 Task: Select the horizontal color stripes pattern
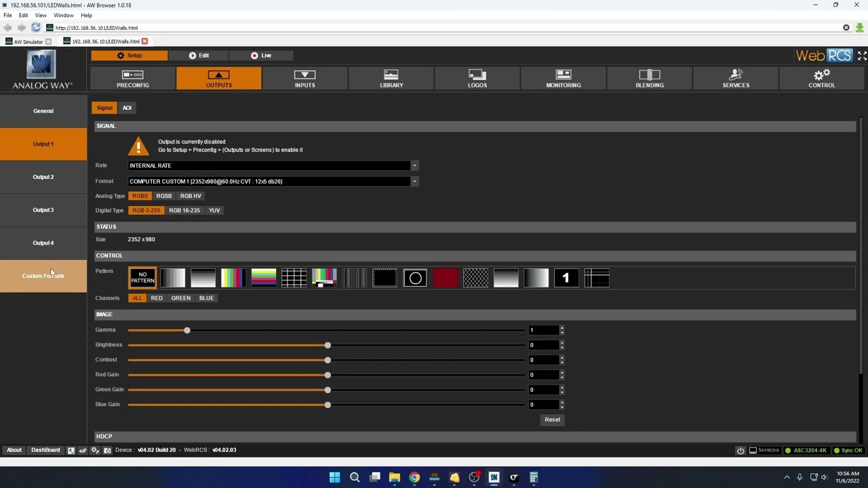tap(264, 278)
